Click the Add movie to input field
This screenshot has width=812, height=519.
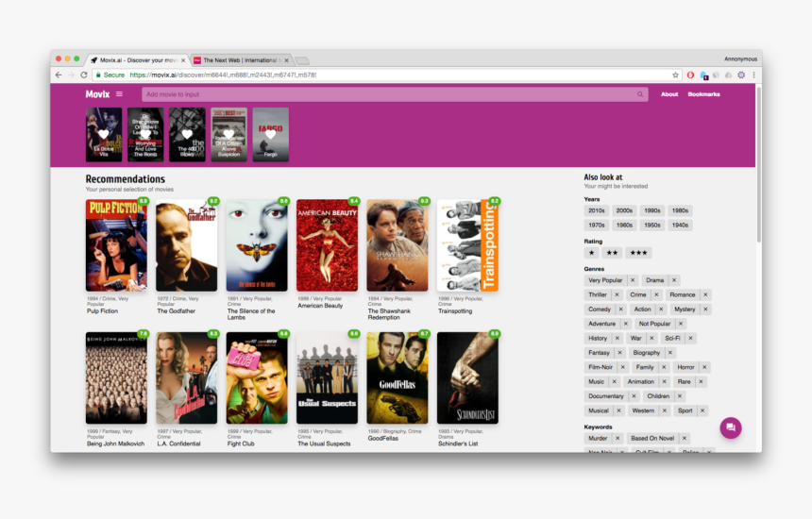click(395, 94)
